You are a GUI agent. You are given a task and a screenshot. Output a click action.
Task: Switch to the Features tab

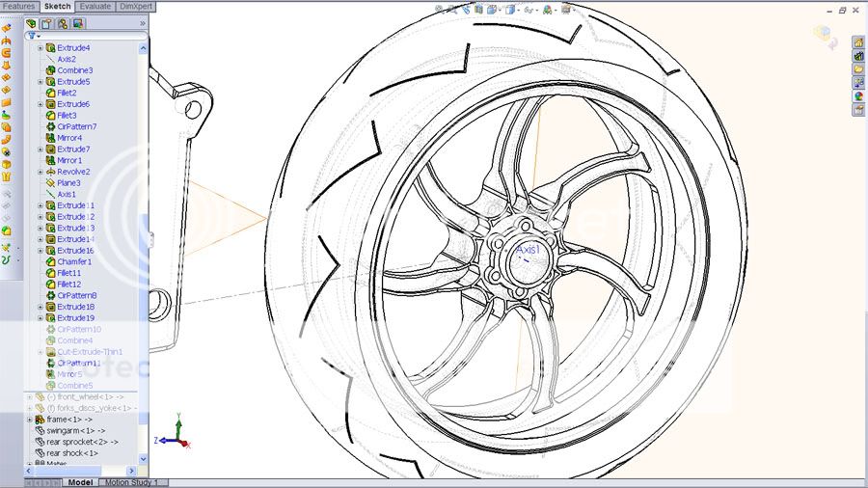pos(19,6)
